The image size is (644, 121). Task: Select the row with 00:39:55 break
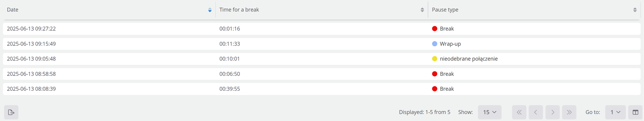[322, 89]
